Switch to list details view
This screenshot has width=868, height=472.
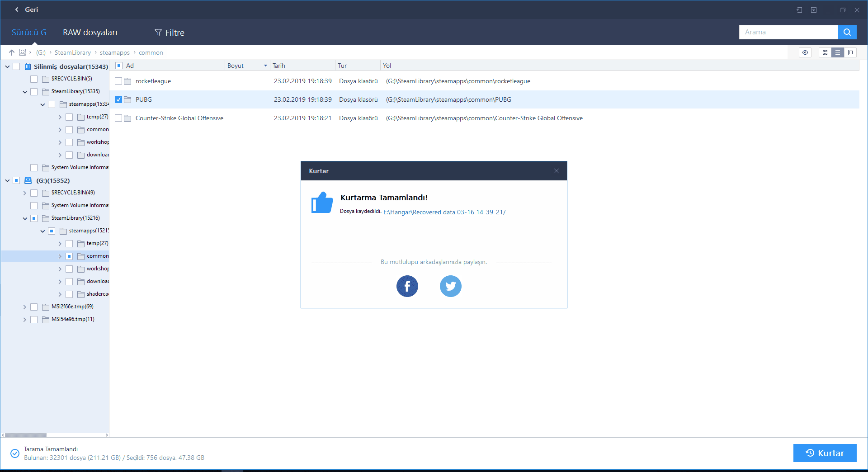click(838, 52)
